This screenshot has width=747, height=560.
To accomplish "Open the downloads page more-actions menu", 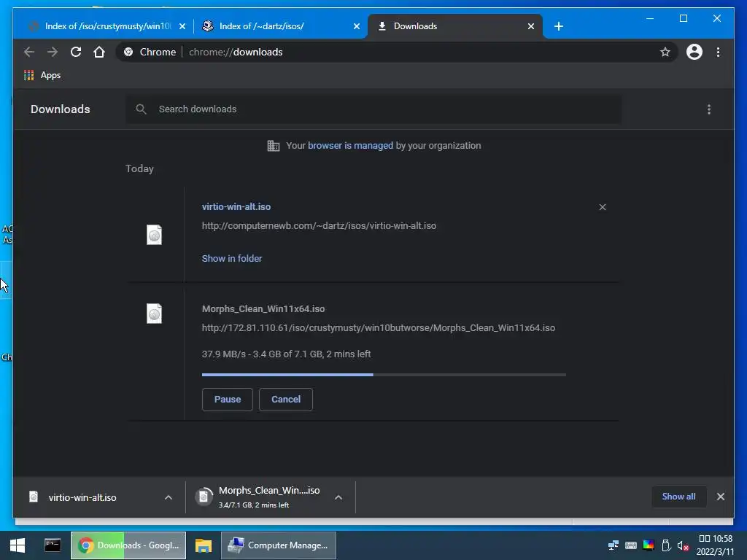I will tap(709, 109).
